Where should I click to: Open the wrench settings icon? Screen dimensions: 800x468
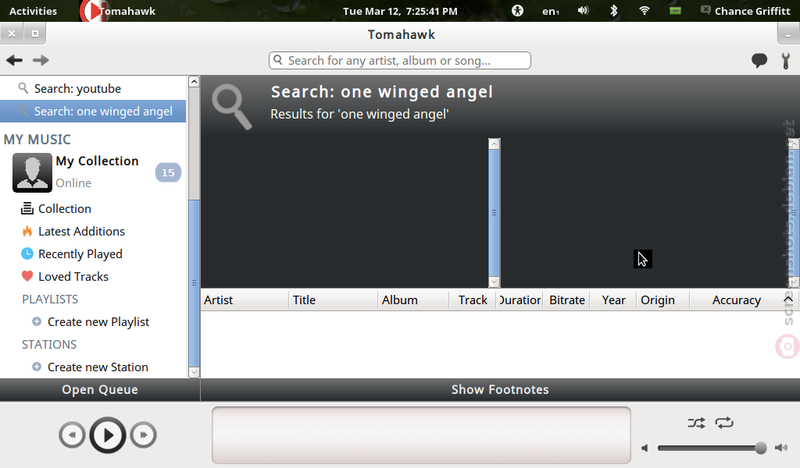point(786,60)
